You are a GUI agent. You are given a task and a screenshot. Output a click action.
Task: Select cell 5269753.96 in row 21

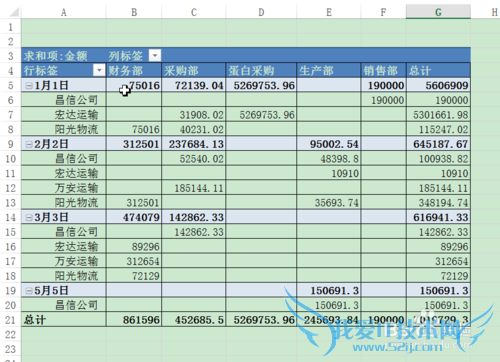pos(261,320)
